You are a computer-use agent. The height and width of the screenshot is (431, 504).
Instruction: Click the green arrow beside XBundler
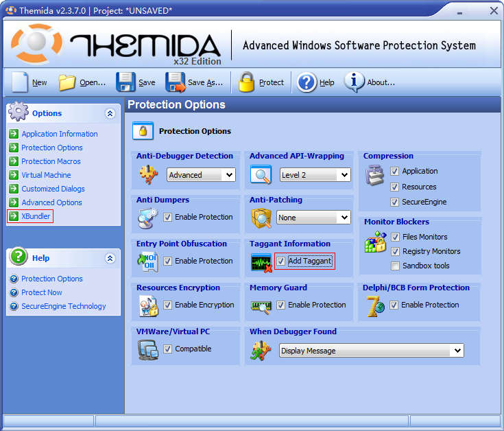point(14,216)
